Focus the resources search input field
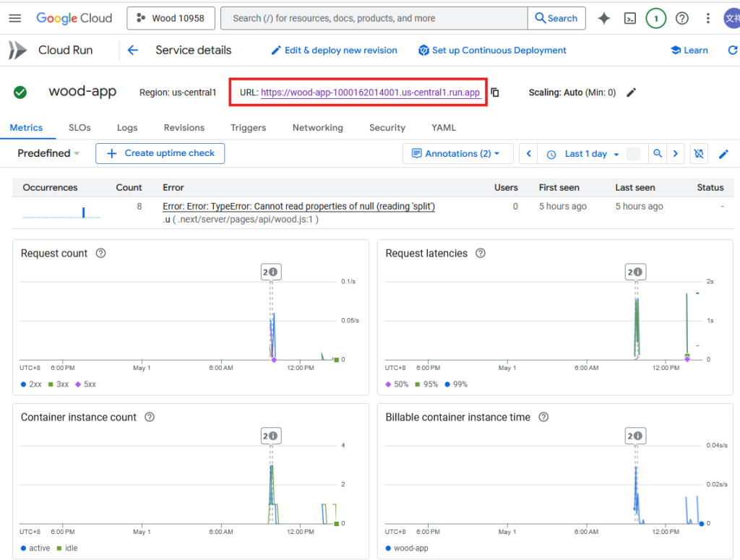740x560 pixels. 374,18
